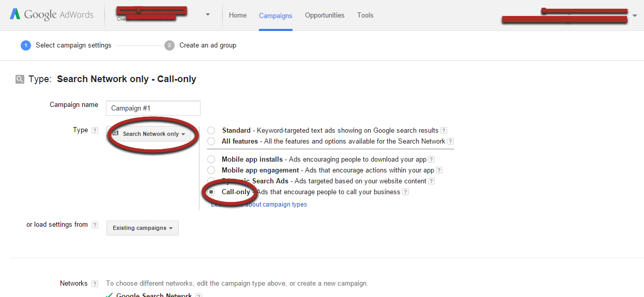Expand the Existing campaigns dropdown
Viewport: 644px width, 297px height.
143,228
